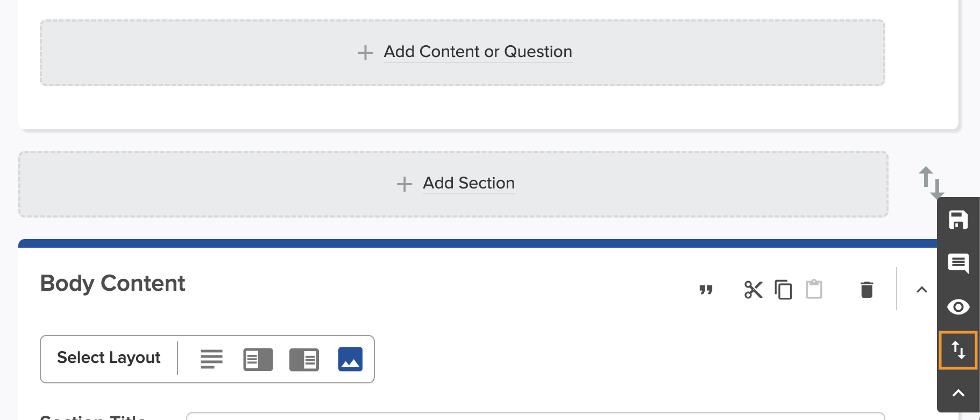980x420 pixels.
Task: Toggle the preview eye icon
Action: pos(958,307)
